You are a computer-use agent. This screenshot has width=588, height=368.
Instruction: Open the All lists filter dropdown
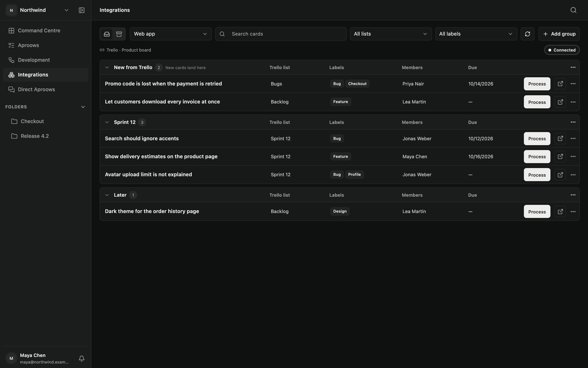tap(391, 34)
